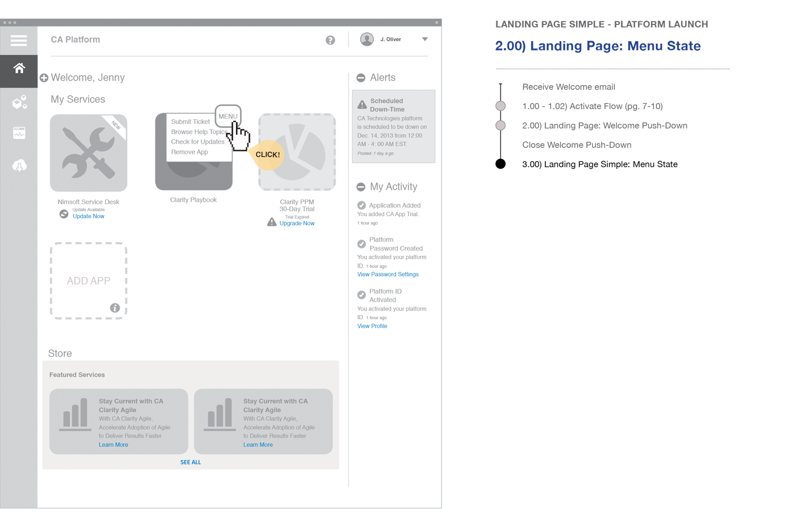
Task: Collapse the My Activity section
Action: 361,187
